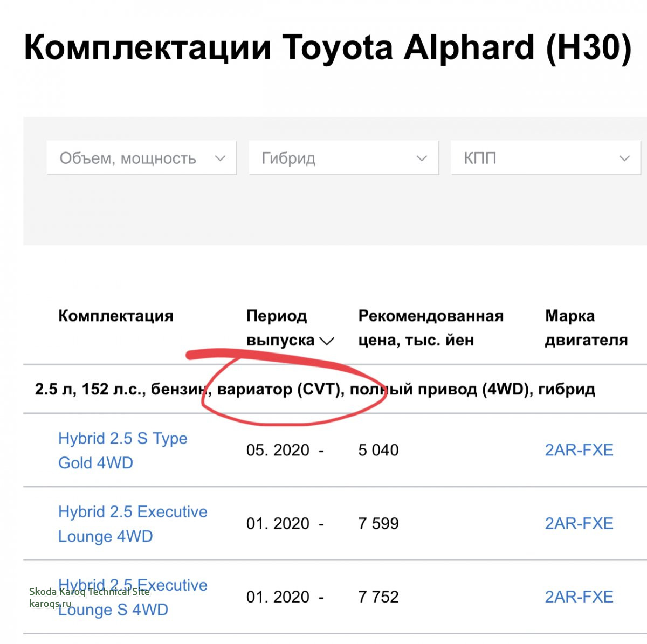This screenshot has height=644, width=647.
Task: Select the Комплектация column header
Action: click(116, 316)
